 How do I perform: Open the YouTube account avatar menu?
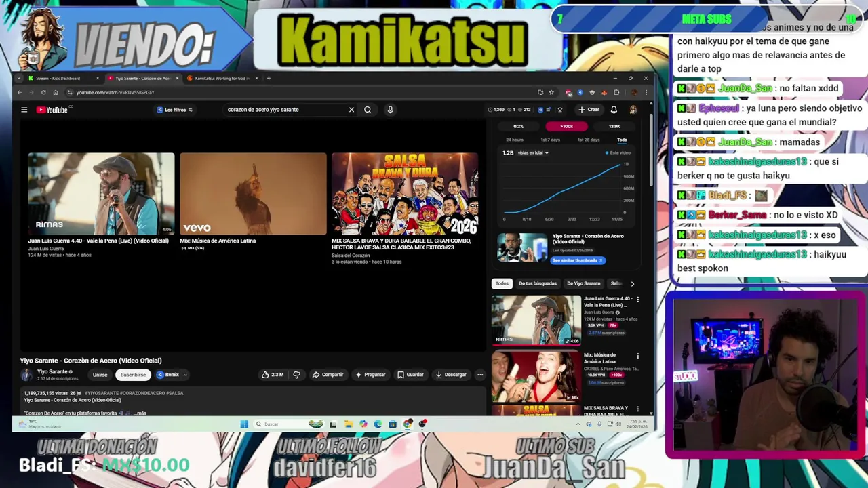point(633,110)
